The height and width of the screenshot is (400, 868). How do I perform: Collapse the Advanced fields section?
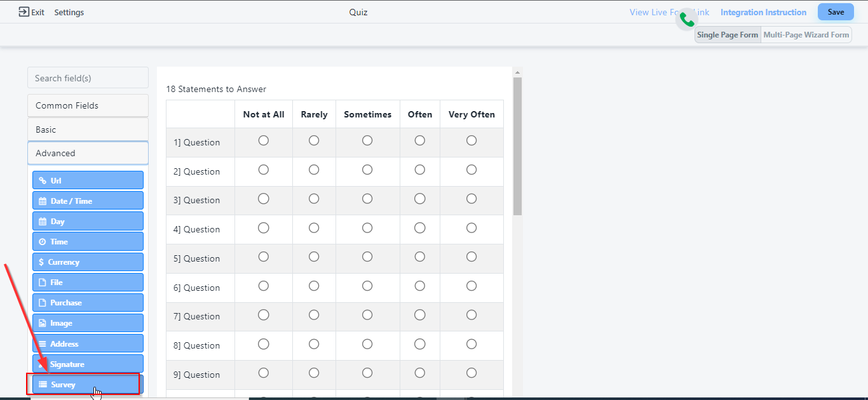[88, 153]
